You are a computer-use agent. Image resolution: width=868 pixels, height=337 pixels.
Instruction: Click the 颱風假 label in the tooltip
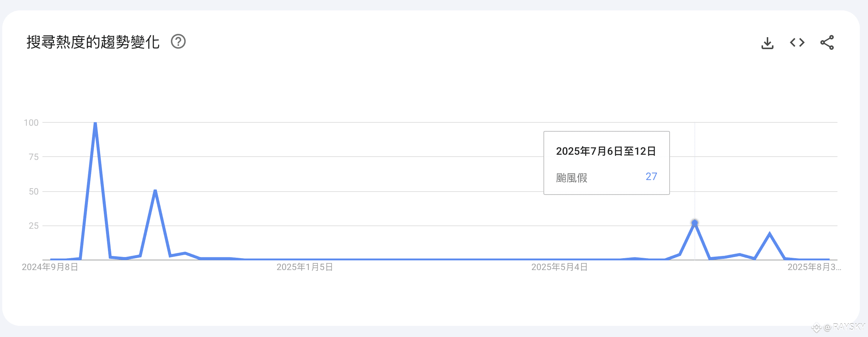click(x=571, y=178)
